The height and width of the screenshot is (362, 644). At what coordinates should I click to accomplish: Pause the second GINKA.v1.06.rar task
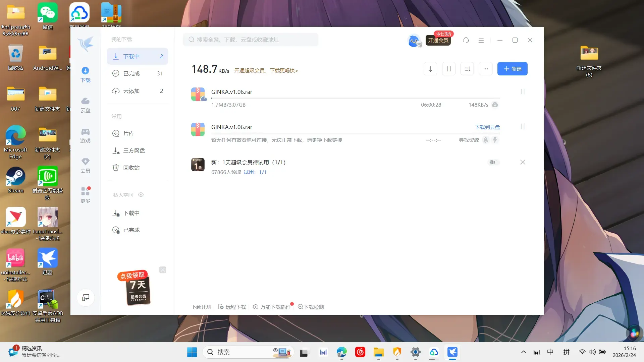point(522,127)
